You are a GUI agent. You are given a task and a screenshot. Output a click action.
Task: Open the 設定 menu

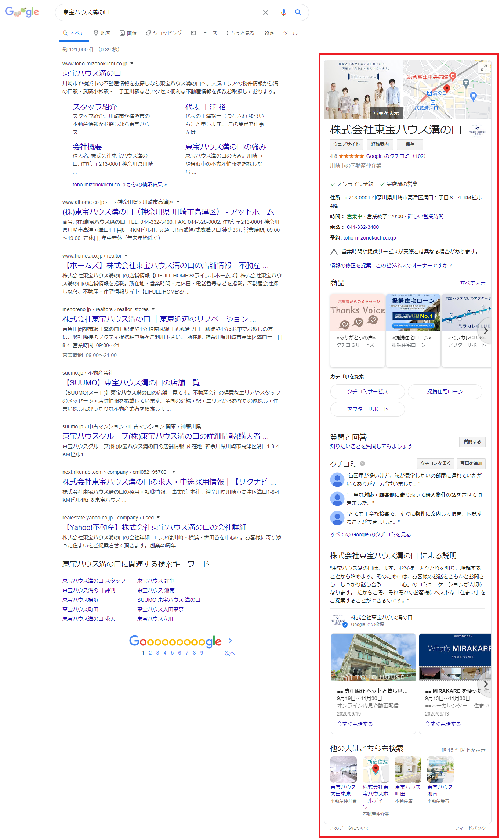[x=269, y=33]
